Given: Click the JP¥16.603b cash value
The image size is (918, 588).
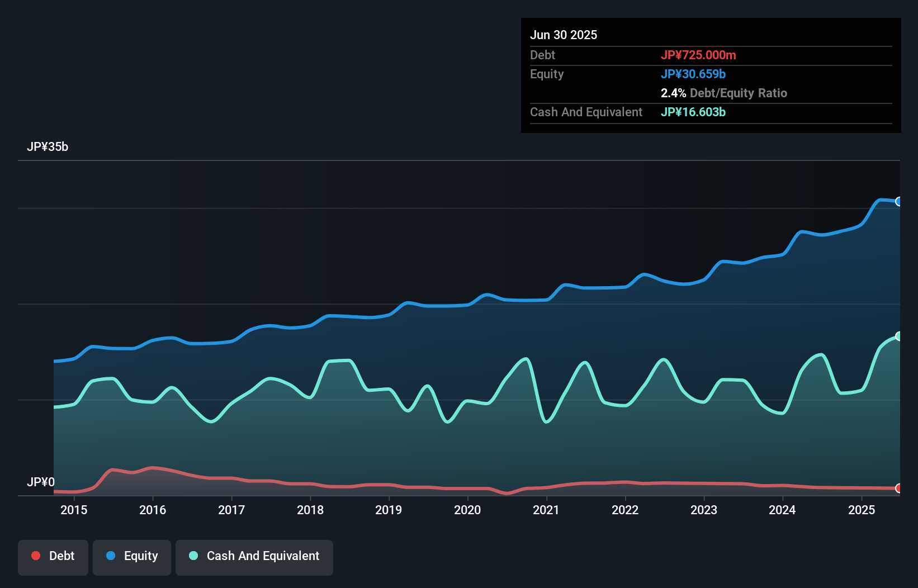Looking at the screenshot, I should [693, 112].
